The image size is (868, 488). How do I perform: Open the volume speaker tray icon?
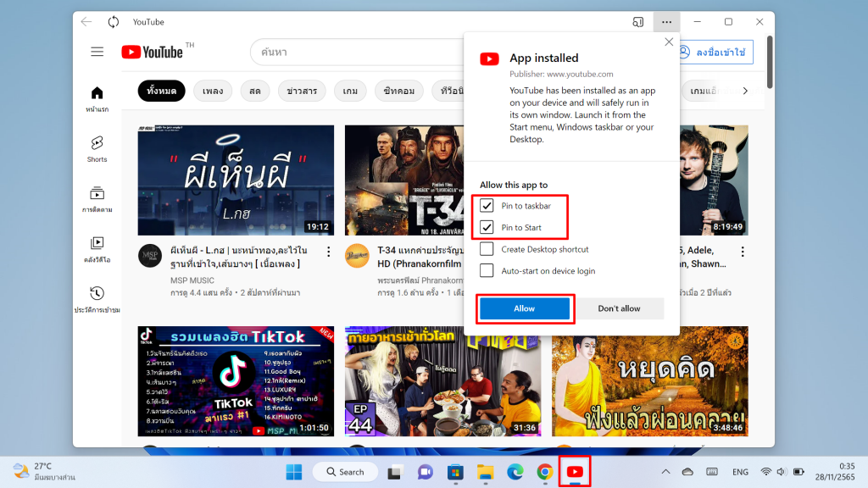(x=782, y=472)
